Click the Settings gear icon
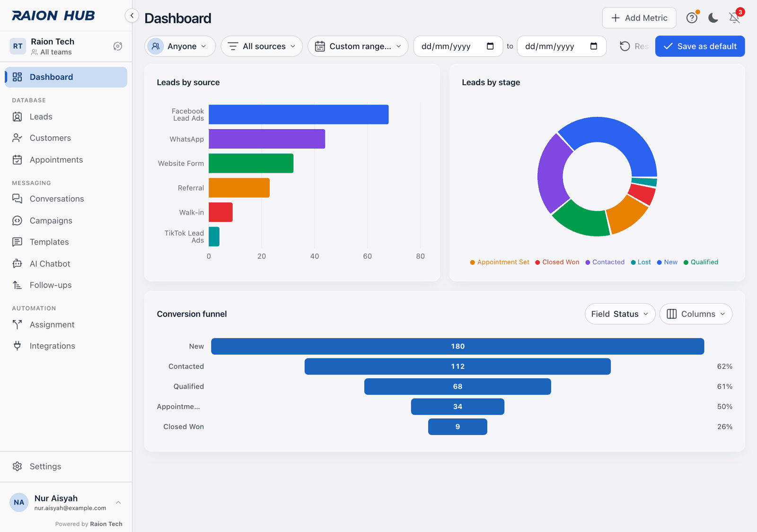 (18, 467)
